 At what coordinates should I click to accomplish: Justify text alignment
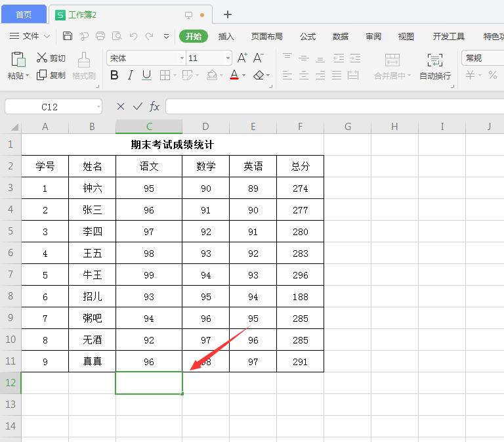[x=337, y=76]
